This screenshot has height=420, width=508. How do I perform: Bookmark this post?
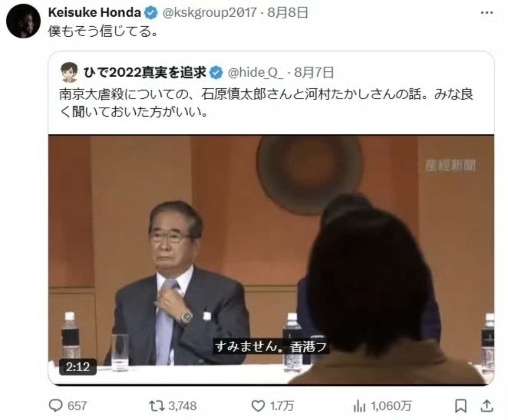pyautogui.click(x=460, y=405)
